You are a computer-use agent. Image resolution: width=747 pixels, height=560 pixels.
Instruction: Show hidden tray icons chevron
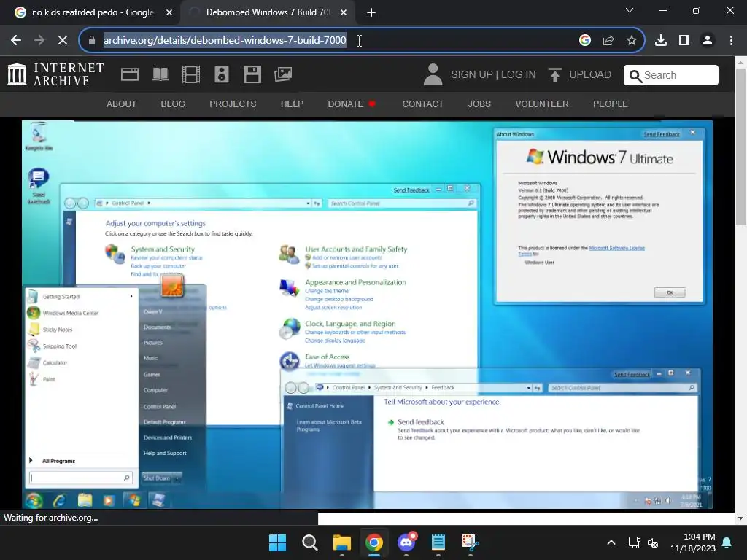coord(611,542)
